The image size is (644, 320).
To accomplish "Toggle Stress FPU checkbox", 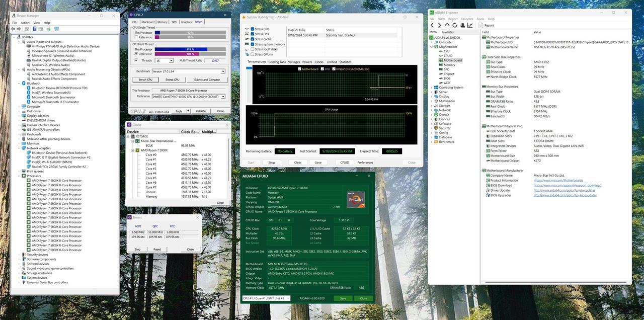I will click(x=253, y=34).
